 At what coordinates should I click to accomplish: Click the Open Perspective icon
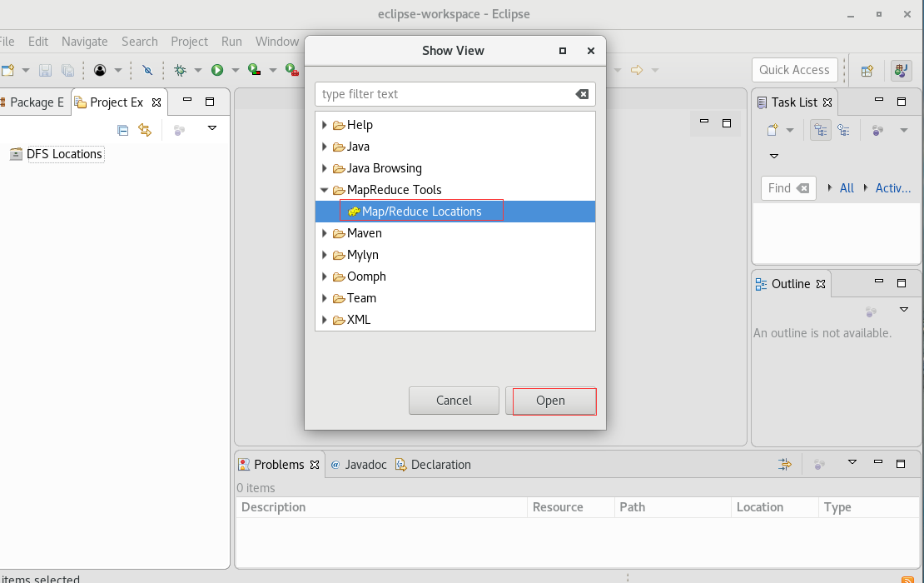click(x=867, y=71)
